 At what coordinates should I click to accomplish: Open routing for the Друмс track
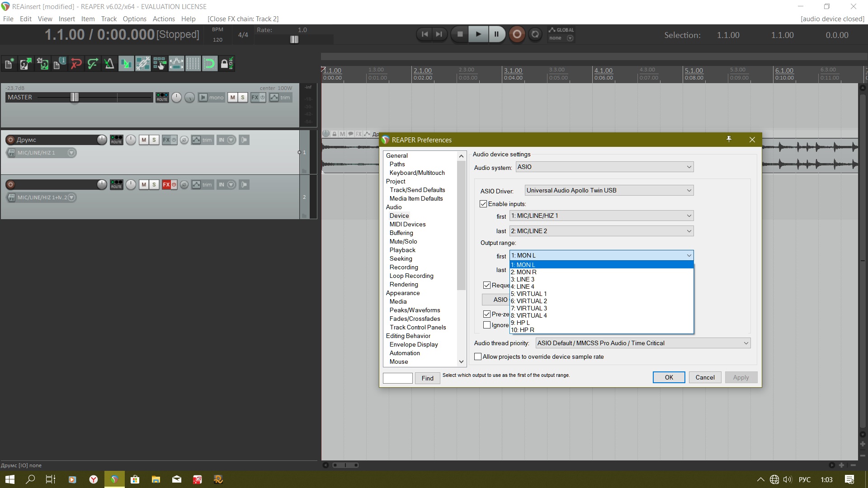(x=116, y=140)
